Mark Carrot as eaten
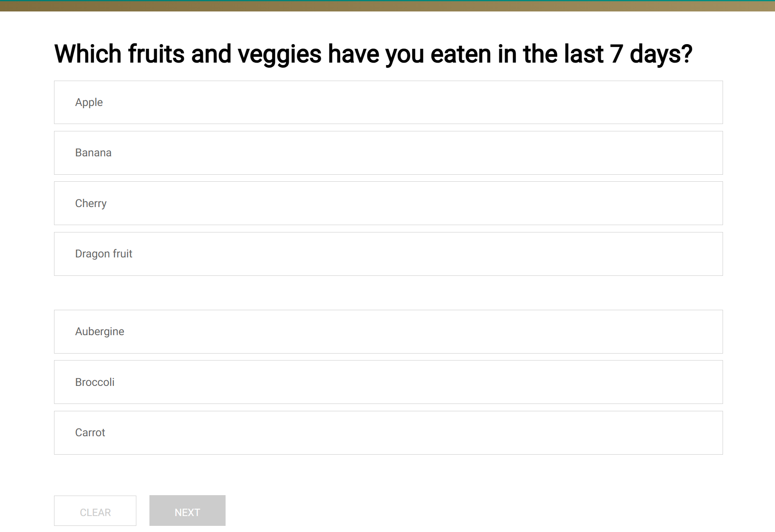The image size is (775, 532). (388, 433)
